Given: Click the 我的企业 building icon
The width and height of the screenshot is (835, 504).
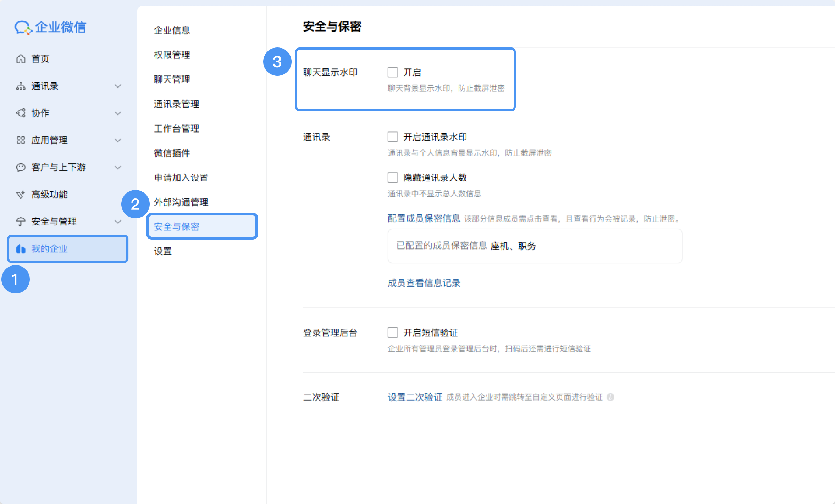Looking at the screenshot, I should (21, 249).
